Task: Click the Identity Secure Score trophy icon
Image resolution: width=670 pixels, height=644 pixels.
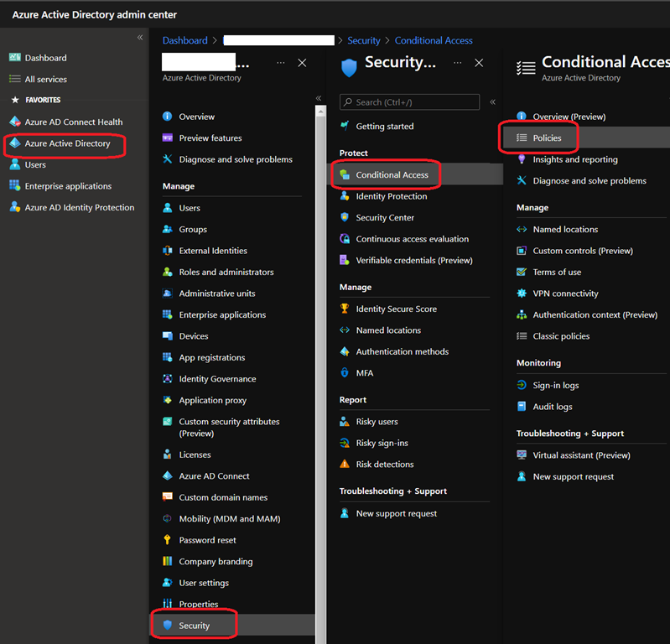Action: pyautogui.click(x=345, y=309)
